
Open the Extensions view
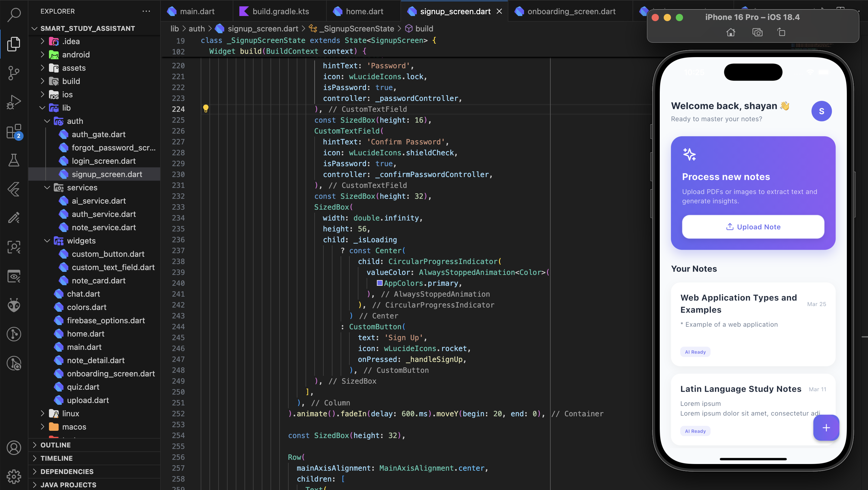[14, 131]
